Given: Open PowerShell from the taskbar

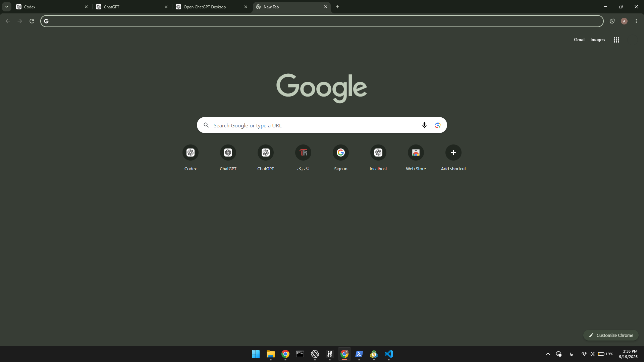Looking at the screenshot, I should click(359, 354).
